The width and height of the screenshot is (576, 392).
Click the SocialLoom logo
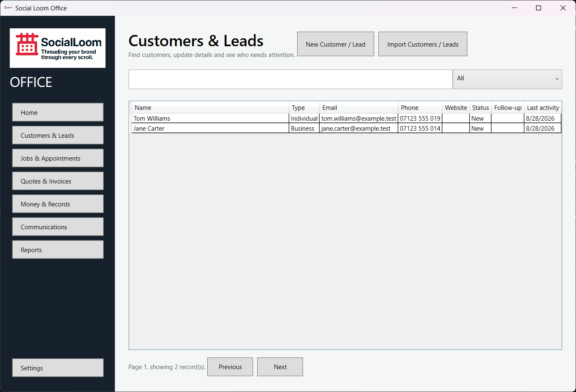[57, 48]
